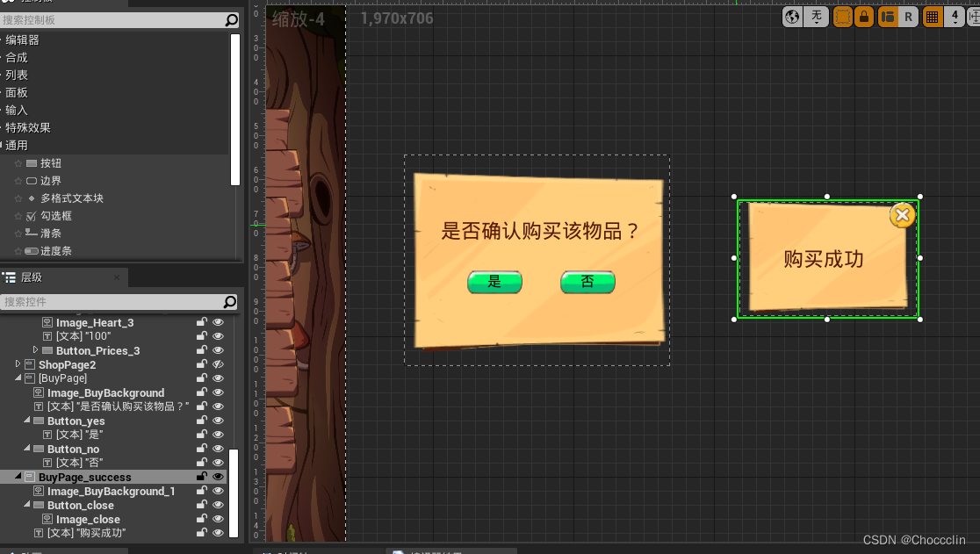Screen dimensions: 980x554
Task: Lock the Image_close widget
Action: pyautogui.click(x=202, y=518)
